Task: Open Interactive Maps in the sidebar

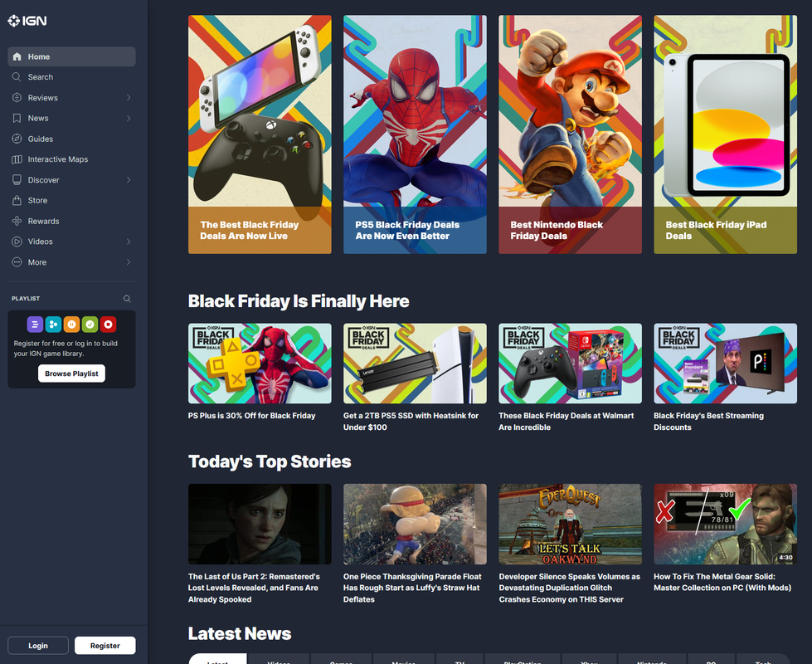Action: coord(71,159)
